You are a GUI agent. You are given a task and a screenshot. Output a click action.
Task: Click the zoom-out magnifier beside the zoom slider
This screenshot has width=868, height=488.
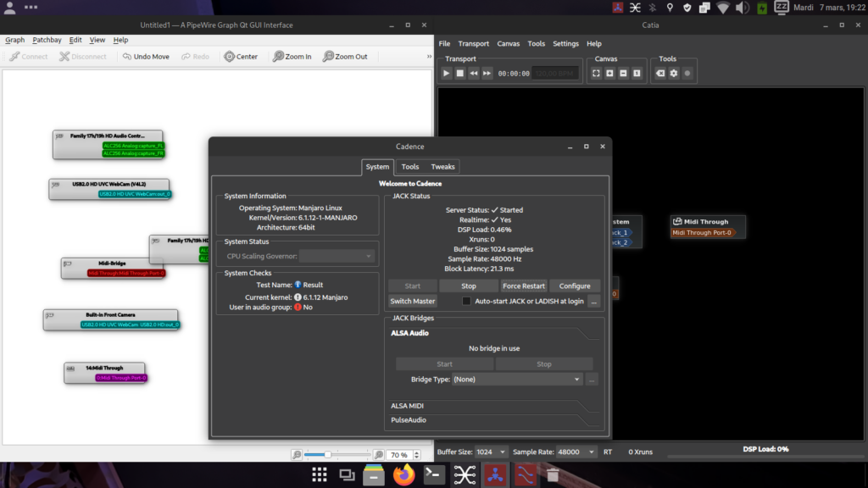[x=297, y=455]
